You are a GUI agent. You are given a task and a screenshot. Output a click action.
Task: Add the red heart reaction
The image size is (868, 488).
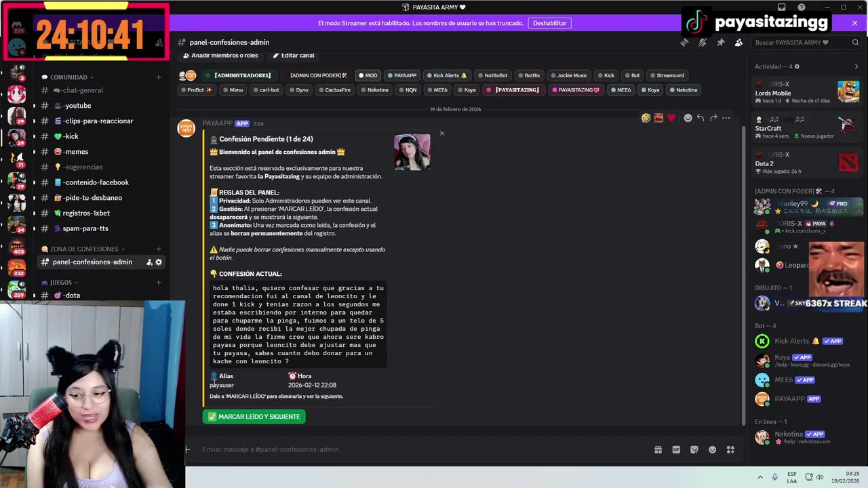tap(671, 118)
